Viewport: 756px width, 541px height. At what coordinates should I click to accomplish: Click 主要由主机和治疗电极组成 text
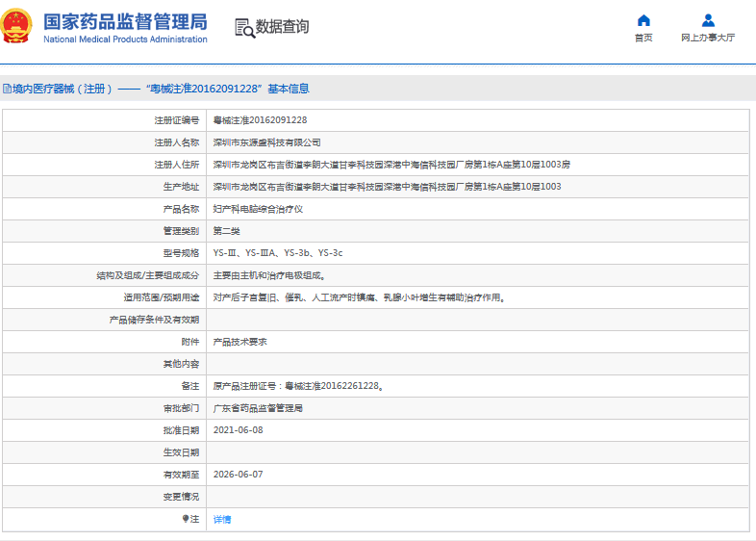point(269,275)
